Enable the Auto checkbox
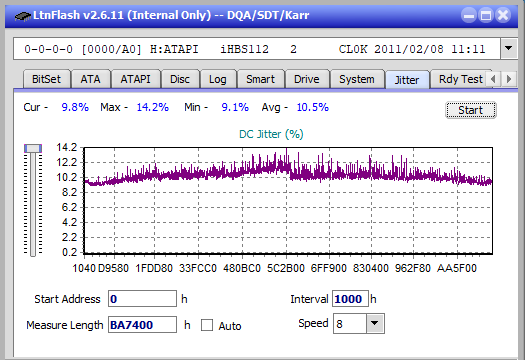 tap(207, 325)
